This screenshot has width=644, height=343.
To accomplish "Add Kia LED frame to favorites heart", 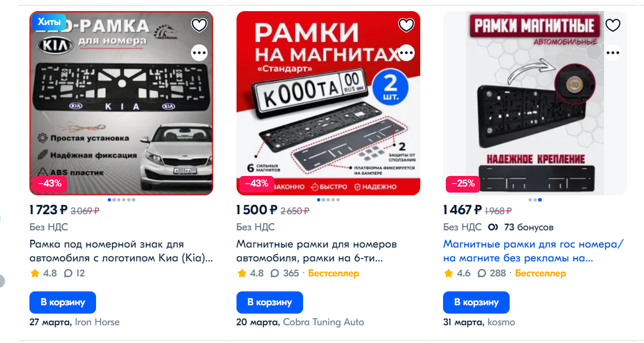I will (x=199, y=26).
